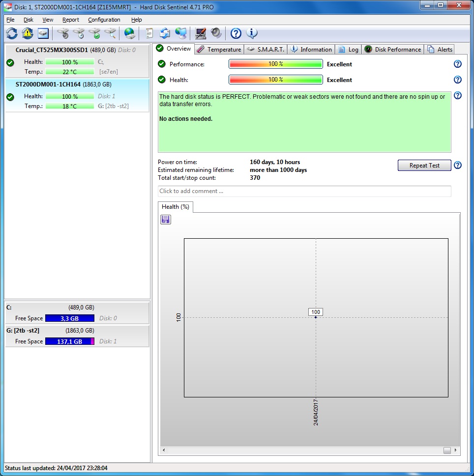
Task: Switch to the S.M.A.R.T. tab
Action: [265, 50]
